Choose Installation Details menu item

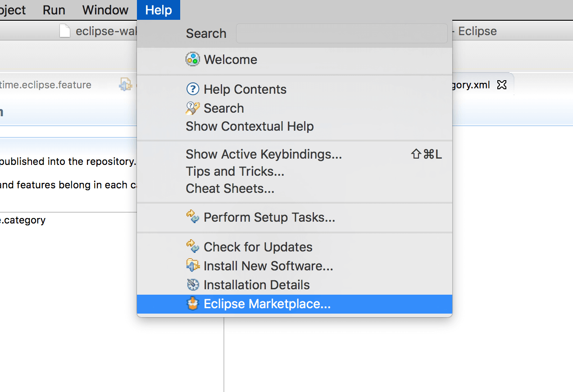295,285
